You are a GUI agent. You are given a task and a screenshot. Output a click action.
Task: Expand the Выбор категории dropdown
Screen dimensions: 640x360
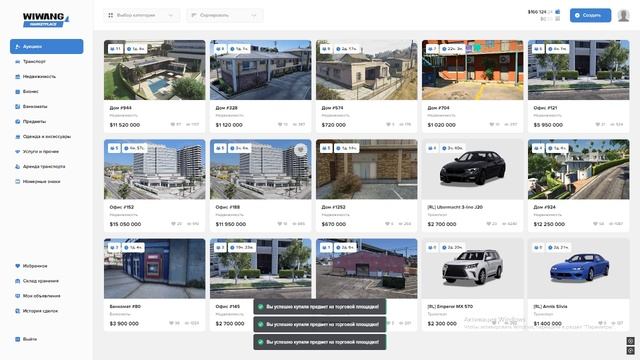[x=141, y=16]
